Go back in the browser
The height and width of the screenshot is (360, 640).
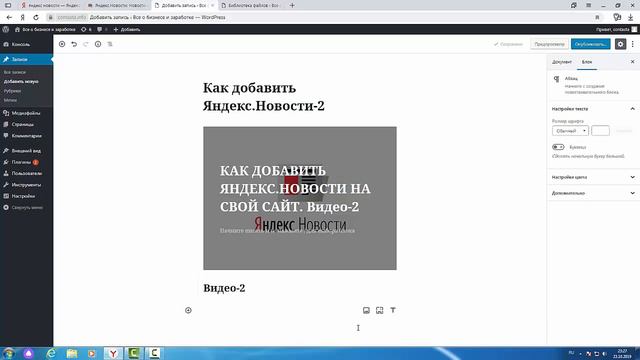[x=9, y=18]
